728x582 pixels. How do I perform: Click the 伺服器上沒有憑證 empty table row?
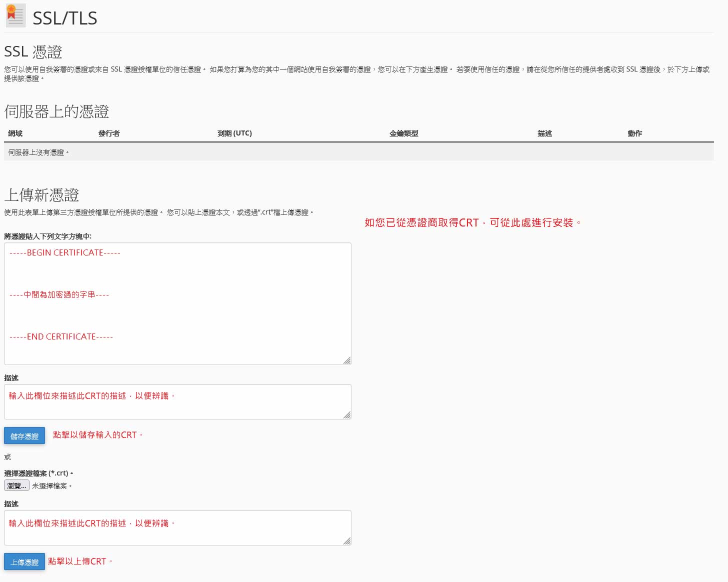click(x=359, y=152)
